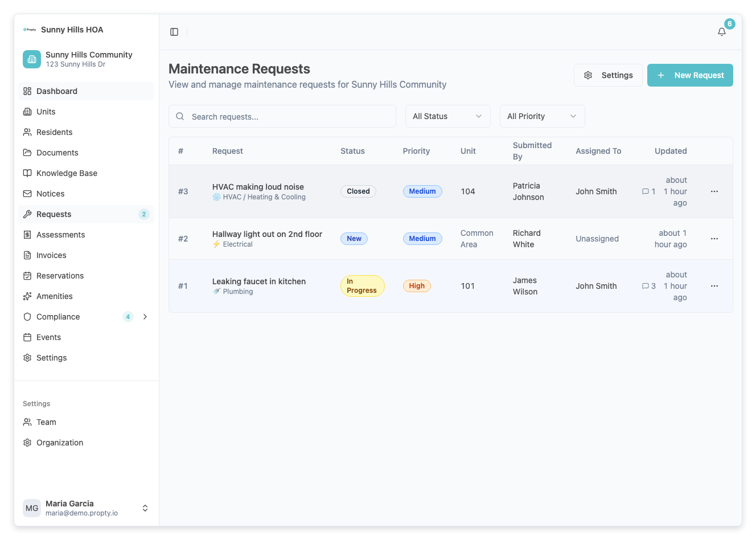The height and width of the screenshot is (540, 756).
Task: Open the Dashboard sidebar icon
Action: (x=27, y=91)
